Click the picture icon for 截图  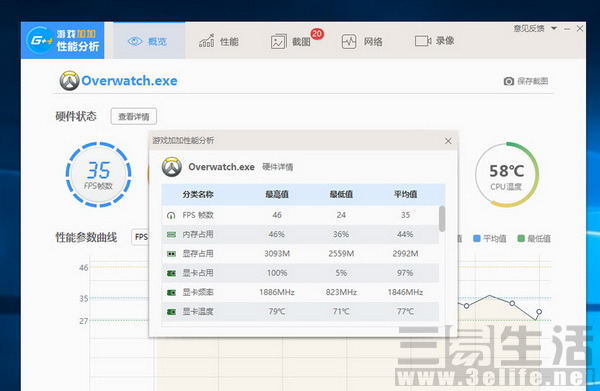click(279, 41)
